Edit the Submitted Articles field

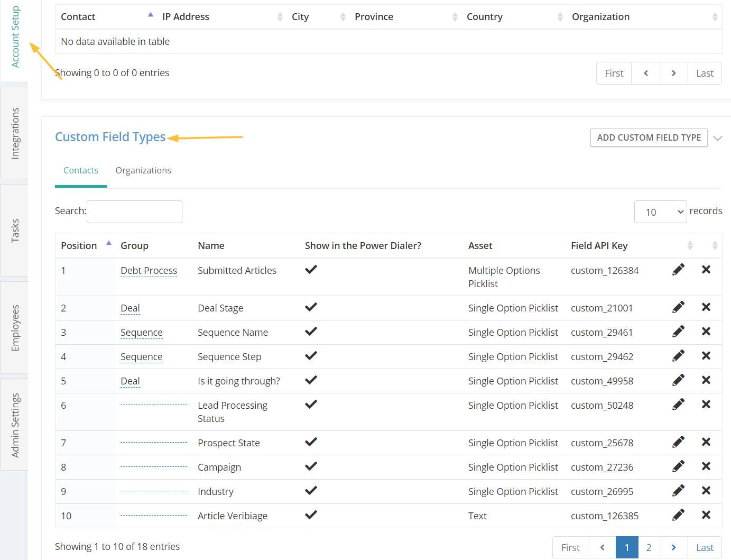[678, 270]
